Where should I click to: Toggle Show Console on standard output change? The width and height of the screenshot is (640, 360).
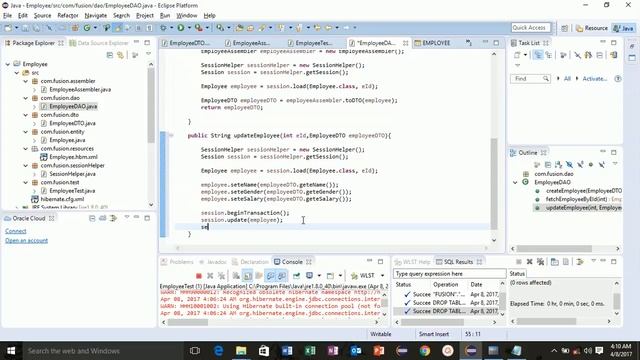[270, 276]
